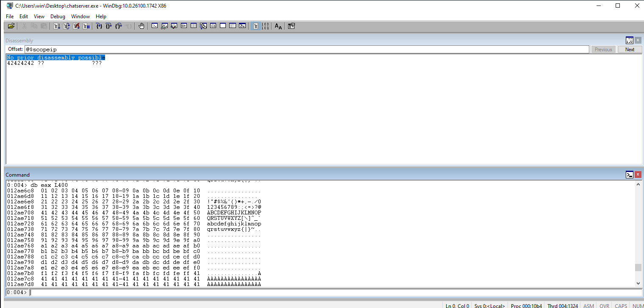The height and width of the screenshot is (308, 644).
Task: Switch to Source Mode Off (101) toggle
Action: (265, 26)
